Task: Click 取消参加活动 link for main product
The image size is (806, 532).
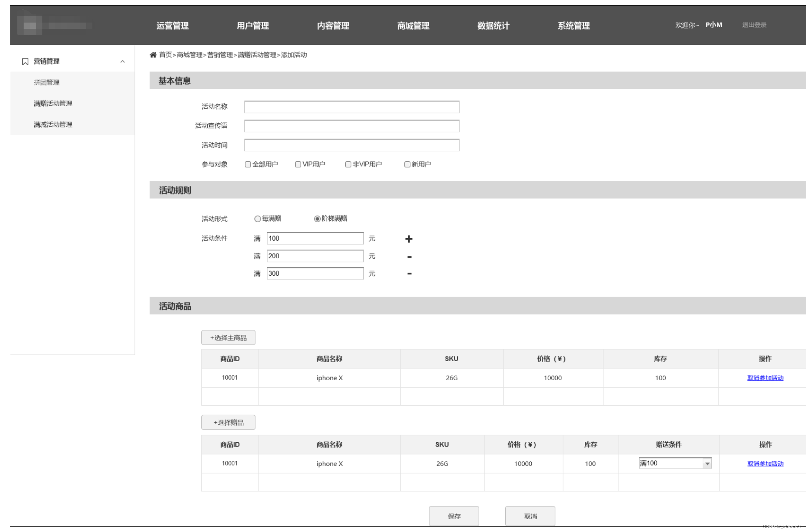Action: pos(765,378)
